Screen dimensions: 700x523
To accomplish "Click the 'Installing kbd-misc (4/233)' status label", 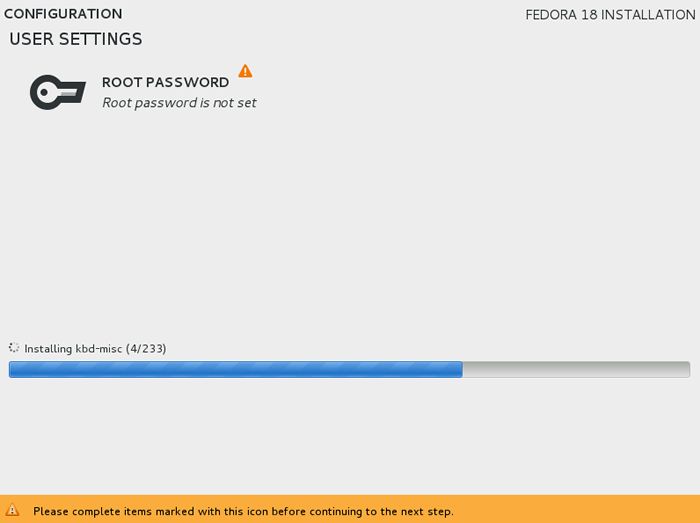I will click(95, 349).
